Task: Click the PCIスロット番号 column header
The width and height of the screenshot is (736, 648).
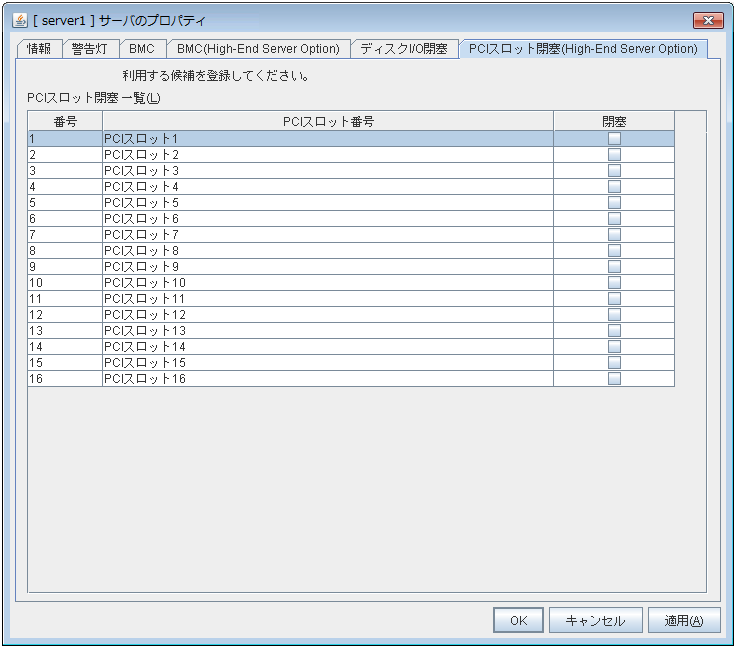Action: [328, 121]
